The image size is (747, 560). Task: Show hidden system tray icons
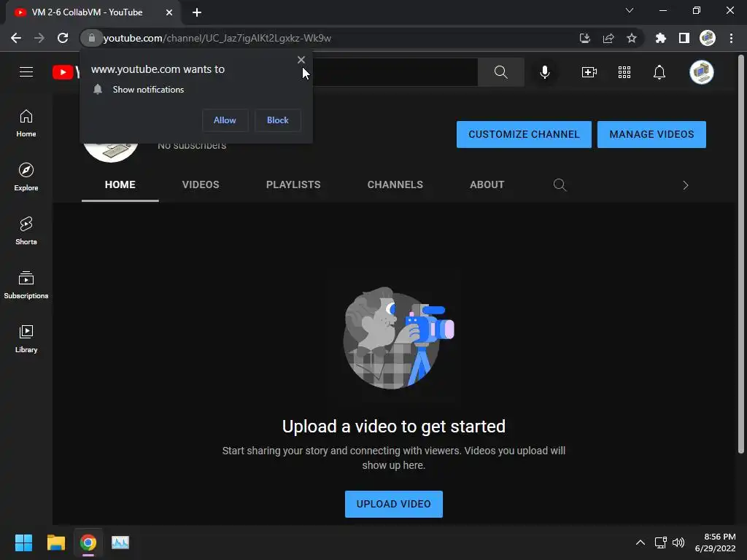click(640, 542)
